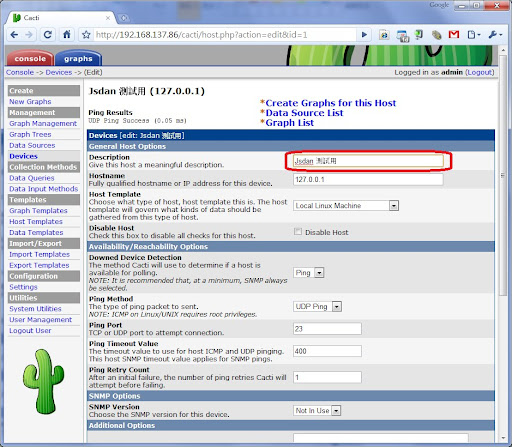Click the Cacti tab favicon
Image resolution: width=512 pixels, height=447 pixels.
pyautogui.click(x=16, y=18)
